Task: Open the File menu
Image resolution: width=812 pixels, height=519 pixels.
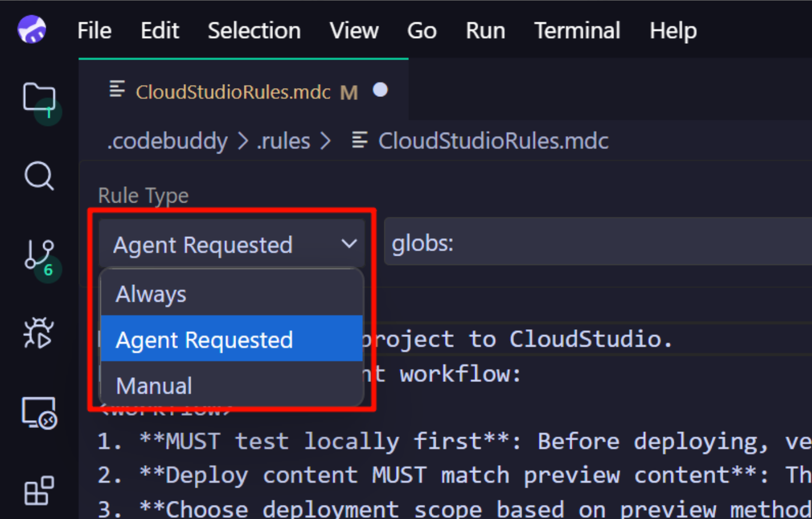Action: pyautogui.click(x=94, y=30)
